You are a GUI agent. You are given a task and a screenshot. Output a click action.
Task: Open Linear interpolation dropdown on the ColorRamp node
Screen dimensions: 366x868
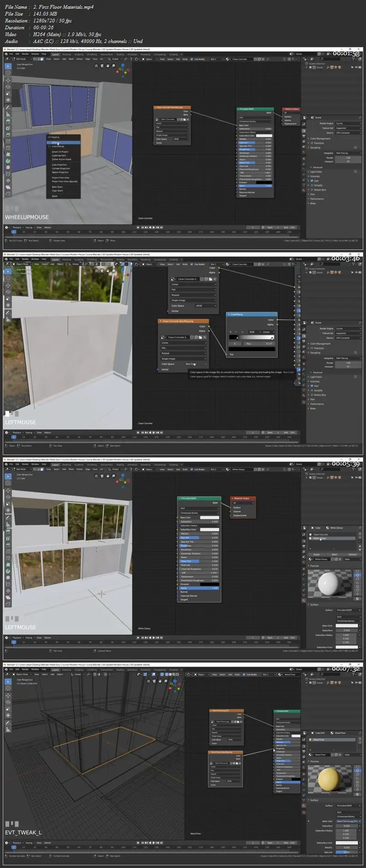[x=267, y=332]
